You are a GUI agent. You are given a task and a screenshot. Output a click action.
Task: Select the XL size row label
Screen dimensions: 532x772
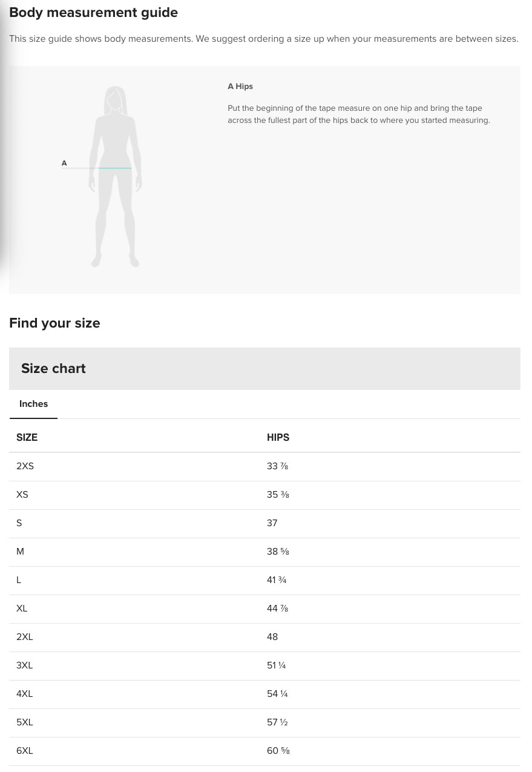tap(22, 609)
